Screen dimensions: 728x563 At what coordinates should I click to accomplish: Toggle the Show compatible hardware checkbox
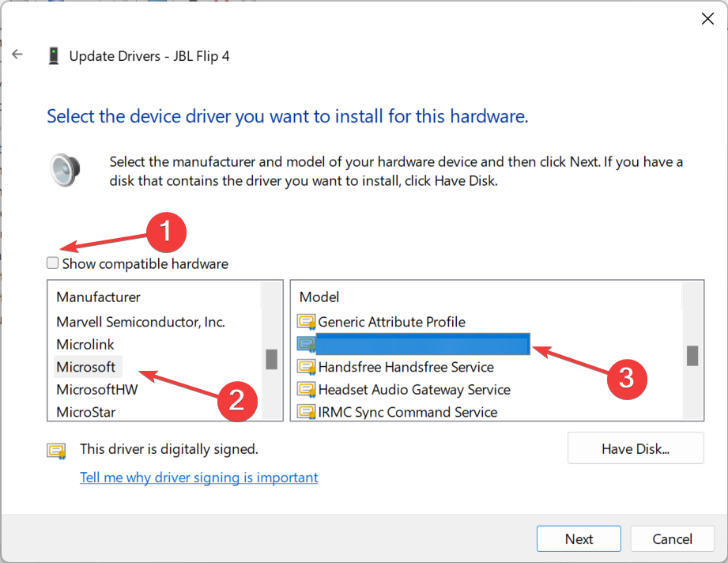pos(52,263)
